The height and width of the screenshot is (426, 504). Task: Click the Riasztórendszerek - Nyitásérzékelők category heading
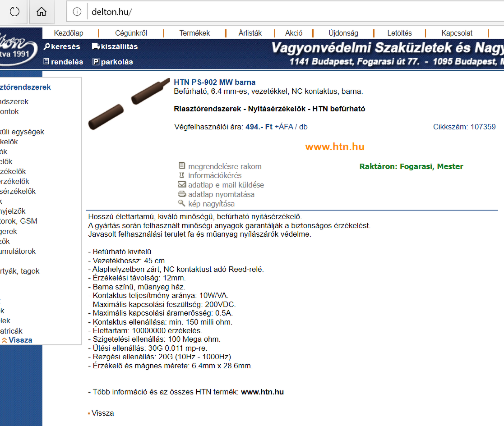pos(269,109)
